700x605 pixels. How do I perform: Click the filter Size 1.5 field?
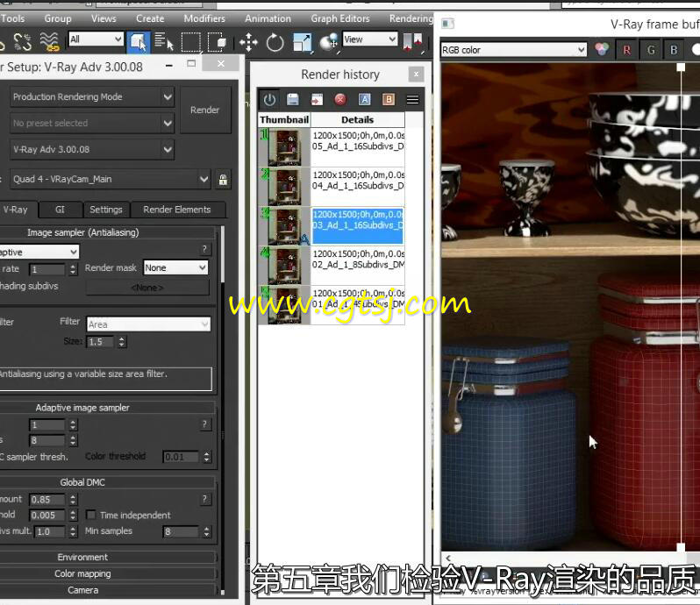(100, 342)
